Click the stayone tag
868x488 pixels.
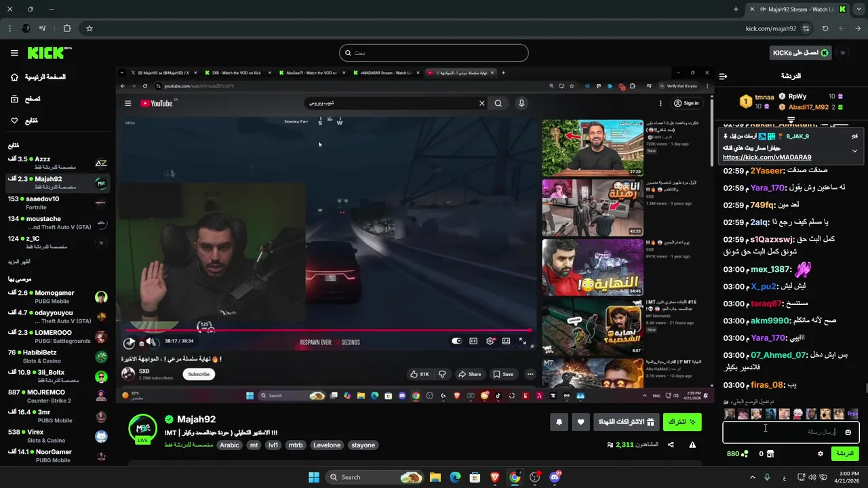coord(363,445)
